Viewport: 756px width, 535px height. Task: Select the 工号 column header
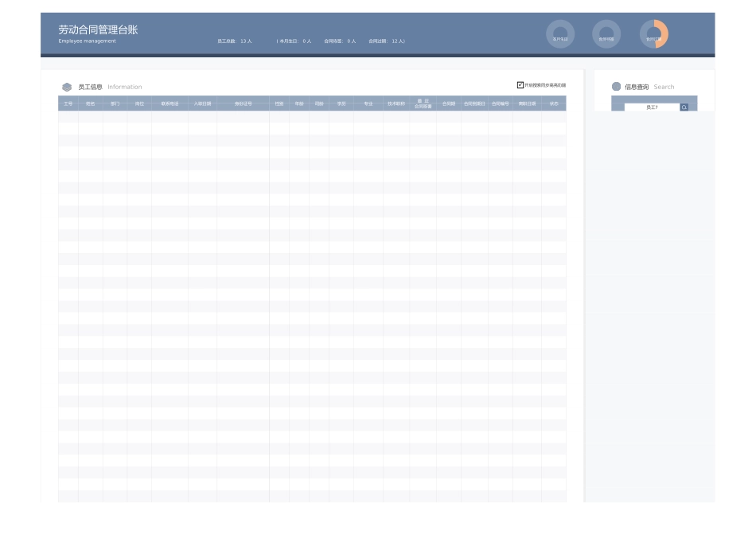pos(68,103)
